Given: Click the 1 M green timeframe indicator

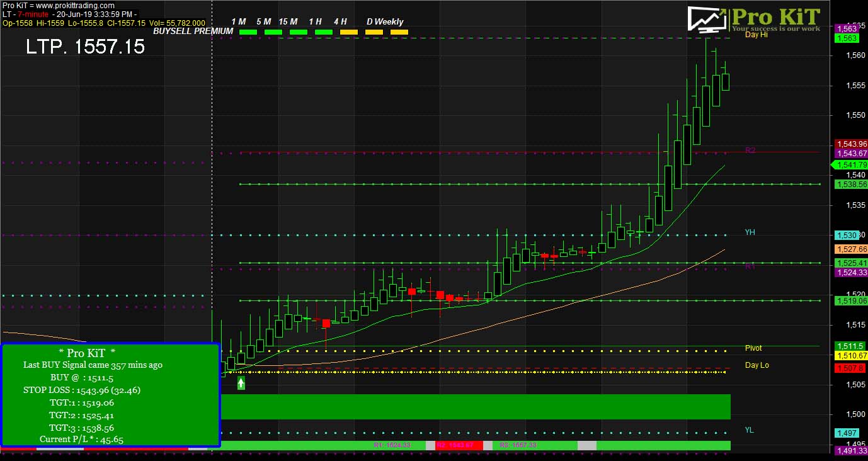Looking at the screenshot, I should click(248, 31).
